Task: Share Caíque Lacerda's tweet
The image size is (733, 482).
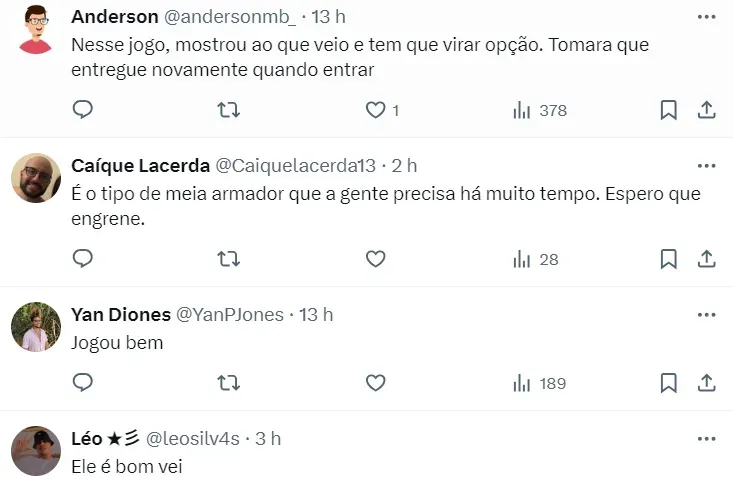Action: [705, 259]
